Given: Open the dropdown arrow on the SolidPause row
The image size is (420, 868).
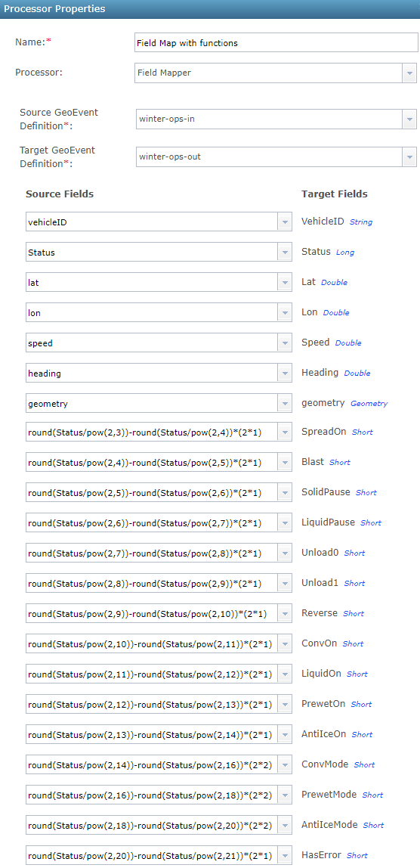Looking at the screenshot, I should pos(285,492).
